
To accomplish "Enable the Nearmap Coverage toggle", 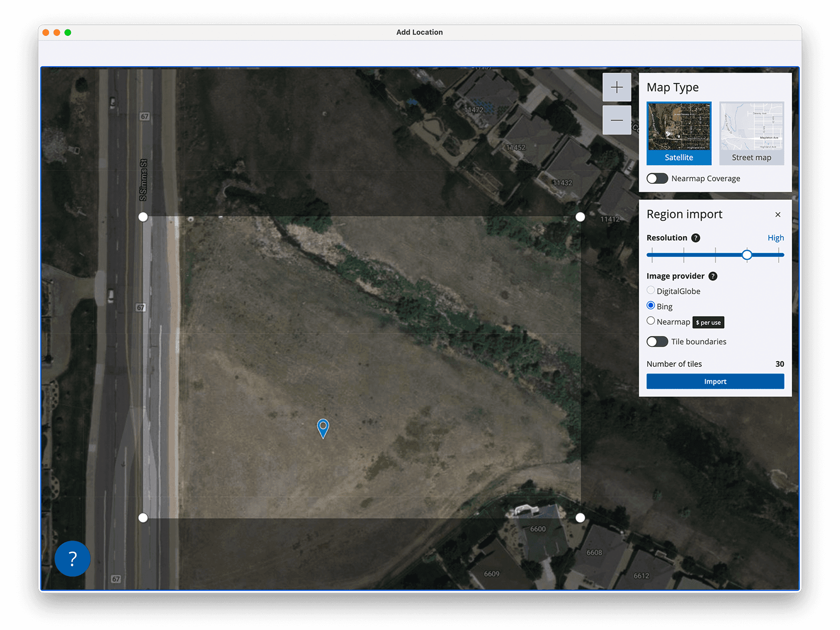I will pyautogui.click(x=657, y=179).
